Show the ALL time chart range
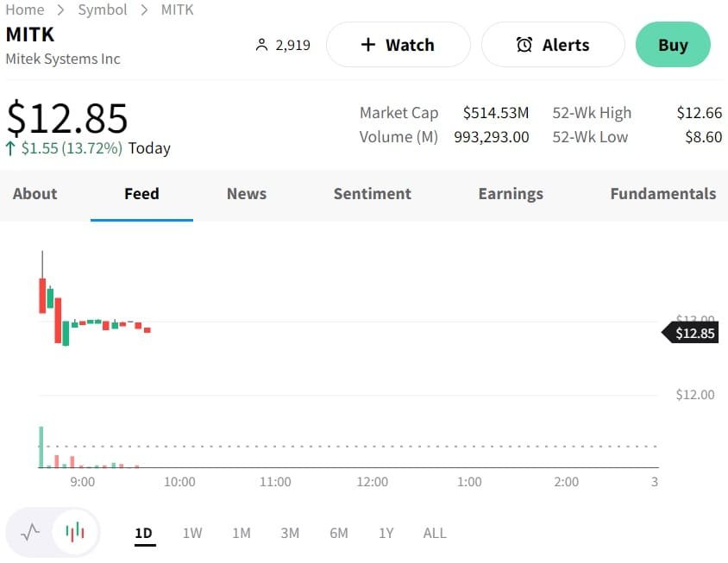728x563 pixels. point(435,533)
